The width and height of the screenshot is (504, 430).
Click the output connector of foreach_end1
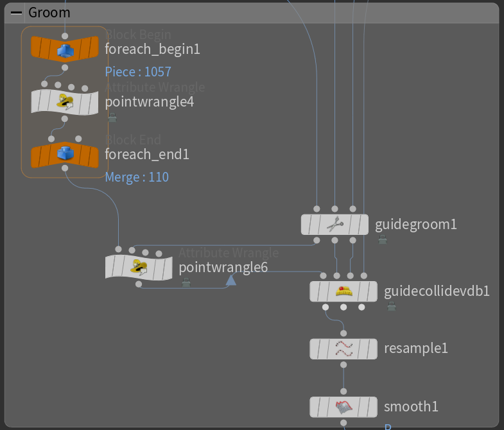click(65, 168)
